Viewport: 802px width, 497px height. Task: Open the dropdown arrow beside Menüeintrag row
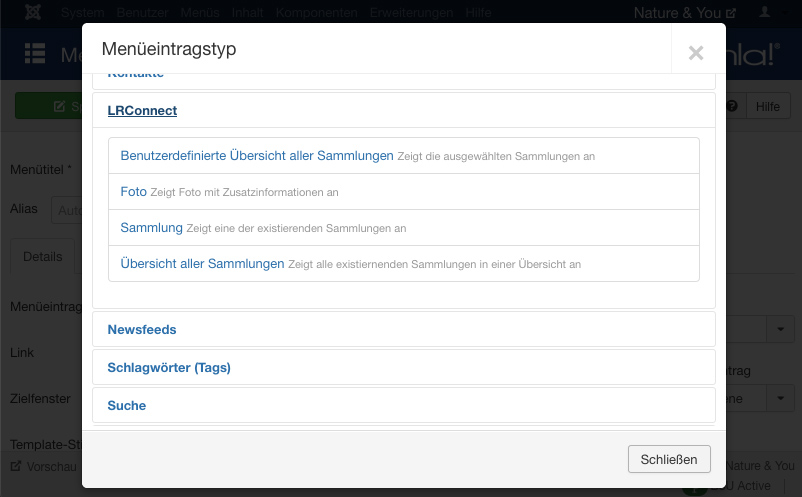click(x=780, y=329)
